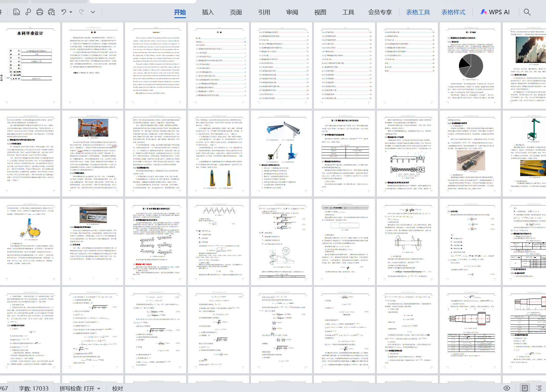Expand the floating panel chevron at left edge
Image resolution: width=546 pixels, height=392 pixels.
point(8,78)
